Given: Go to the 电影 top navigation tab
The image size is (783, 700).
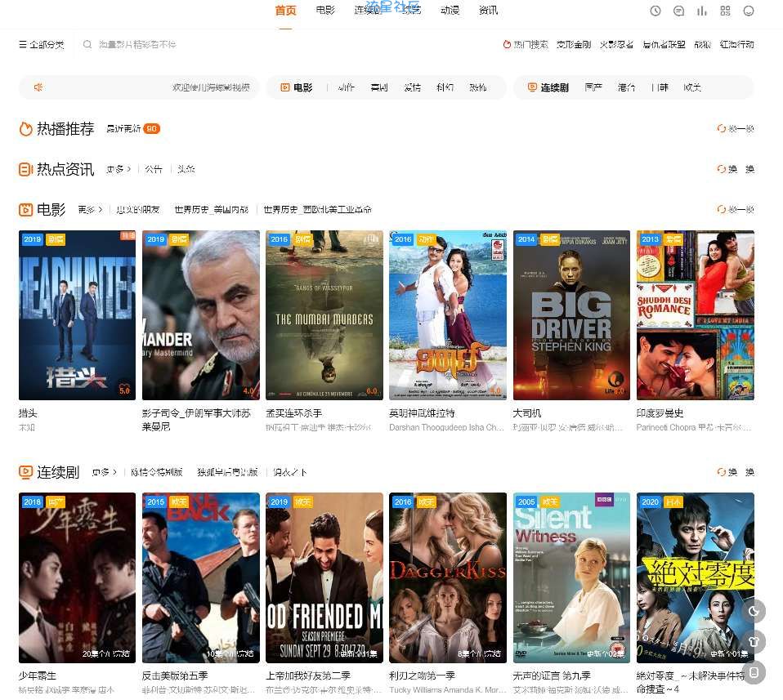Looking at the screenshot, I should [x=325, y=11].
